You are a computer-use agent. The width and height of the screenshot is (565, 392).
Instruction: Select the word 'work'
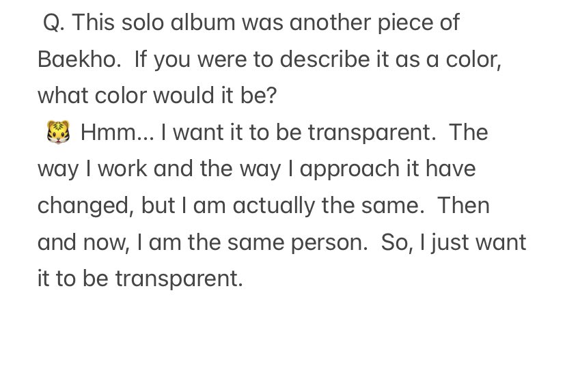pyautogui.click(x=122, y=169)
